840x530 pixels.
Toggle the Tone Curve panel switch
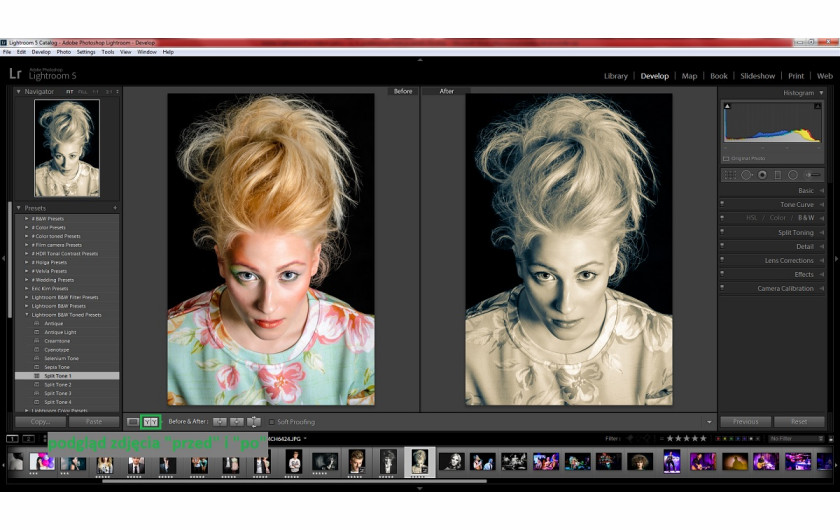(722, 204)
